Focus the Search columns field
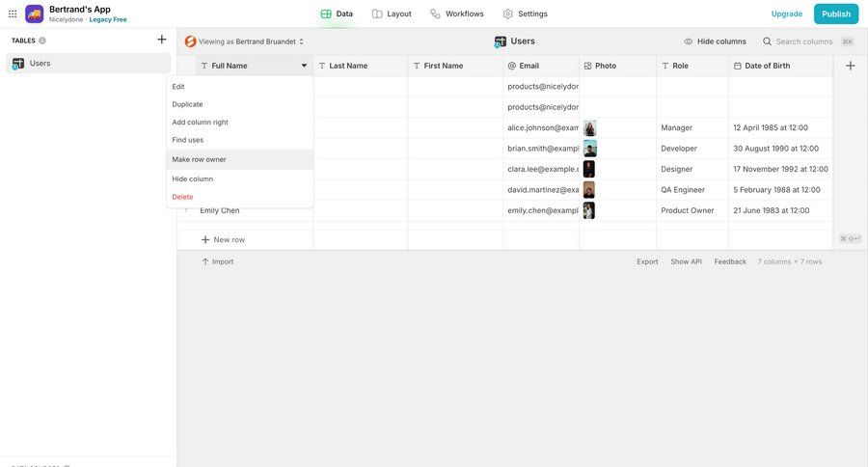Screen dimensions: 868x467 [x=803, y=41]
